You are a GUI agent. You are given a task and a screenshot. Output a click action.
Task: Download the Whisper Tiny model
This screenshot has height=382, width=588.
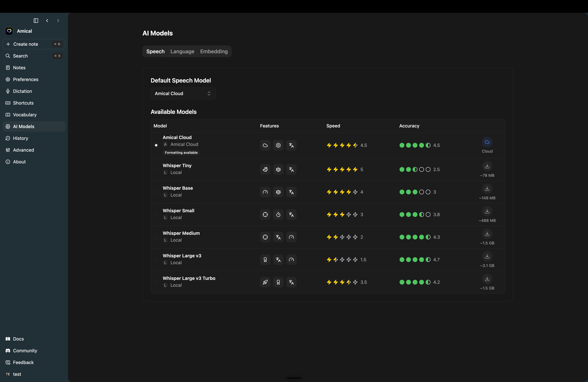[x=487, y=166]
